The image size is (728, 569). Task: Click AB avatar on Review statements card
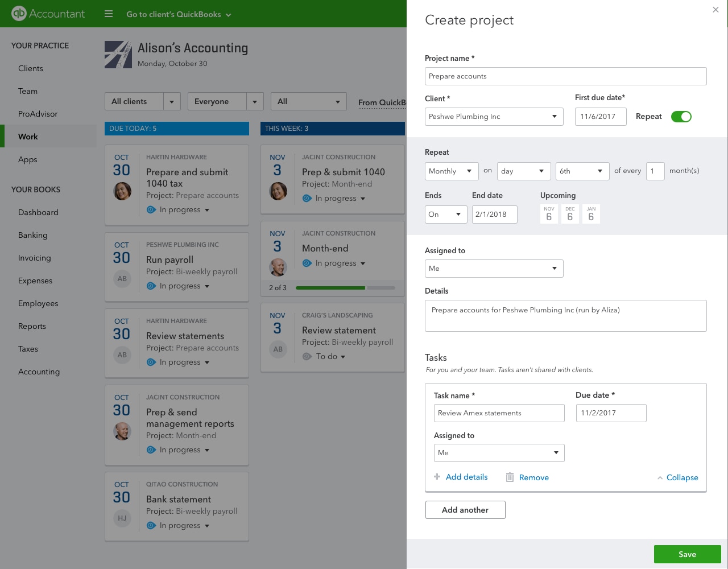point(122,355)
